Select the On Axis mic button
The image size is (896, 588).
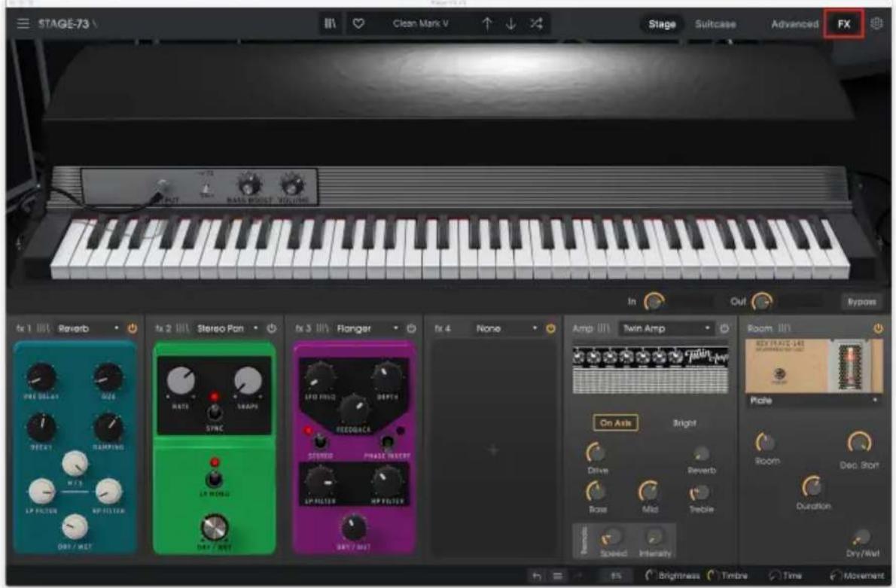pos(615,423)
